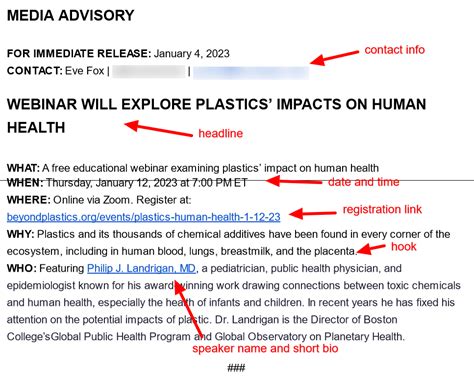Click the WHAT: label
Screen dimensions: 474x377
pyautogui.click(x=23, y=168)
